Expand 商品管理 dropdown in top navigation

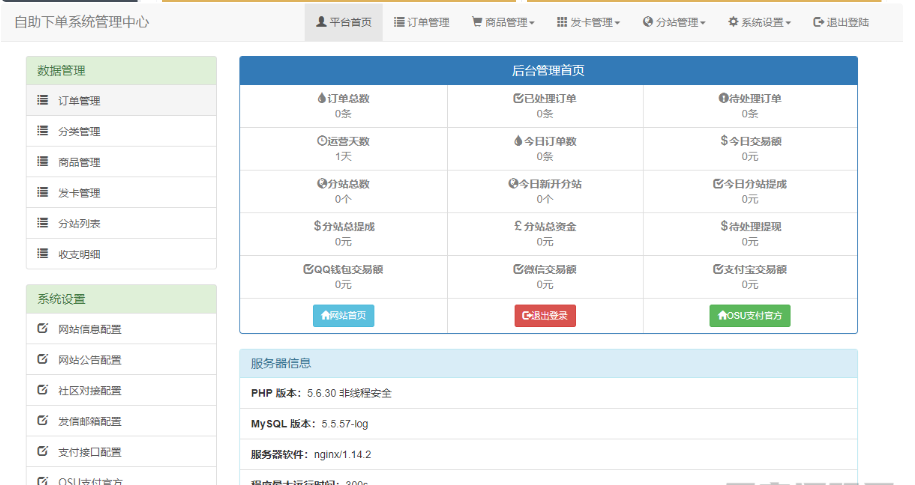coord(503,22)
